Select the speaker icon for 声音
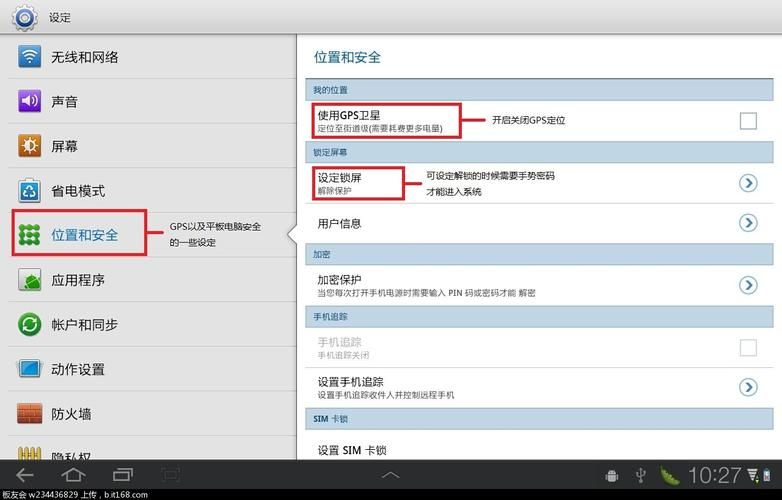Viewport: 782px width, 500px height. tap(30, 101)
